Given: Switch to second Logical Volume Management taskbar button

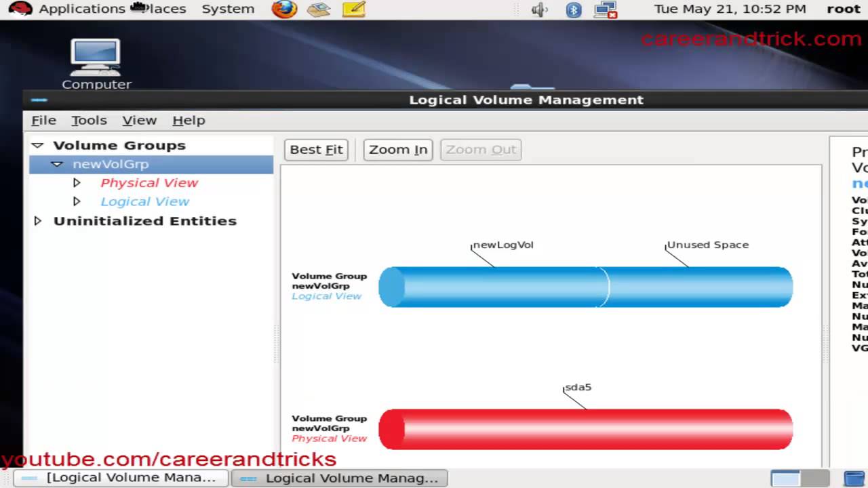Looking at the screenshot, I should 340,478.
